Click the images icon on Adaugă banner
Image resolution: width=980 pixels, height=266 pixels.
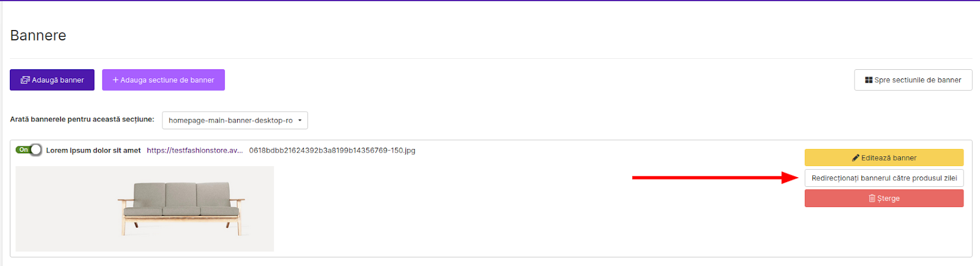25,80
